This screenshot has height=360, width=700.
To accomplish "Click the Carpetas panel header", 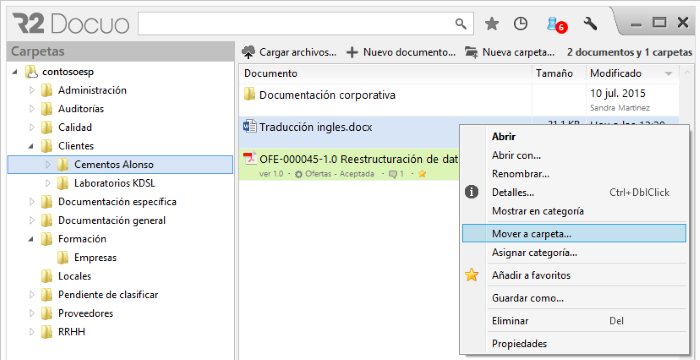I will click(121, 51).
